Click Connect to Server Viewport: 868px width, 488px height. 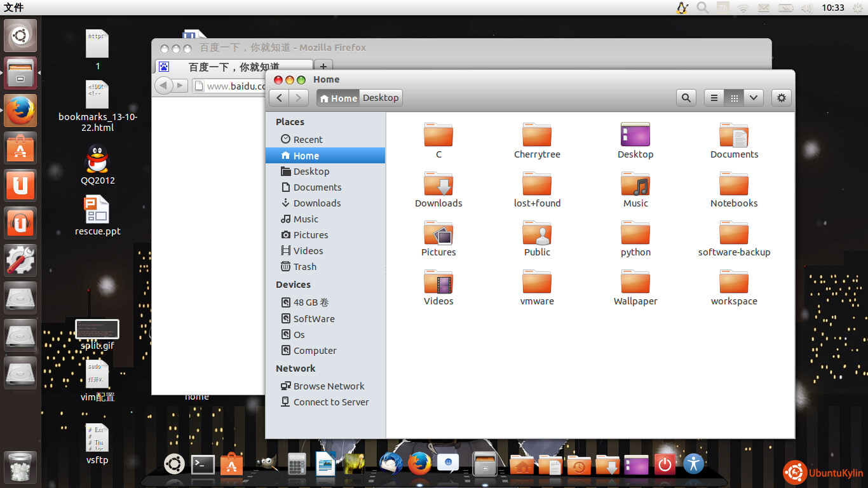tap(330, 402)
